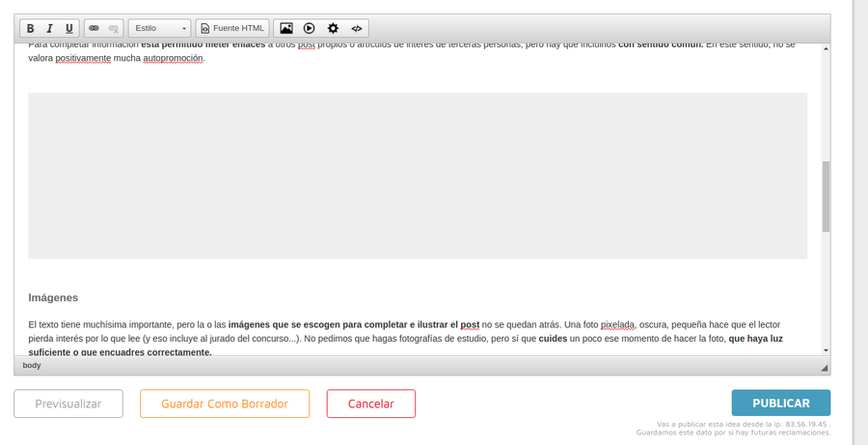868x445 pixels.
Task: Toggle bold formatting in the editor
Action: pos(31,29)
